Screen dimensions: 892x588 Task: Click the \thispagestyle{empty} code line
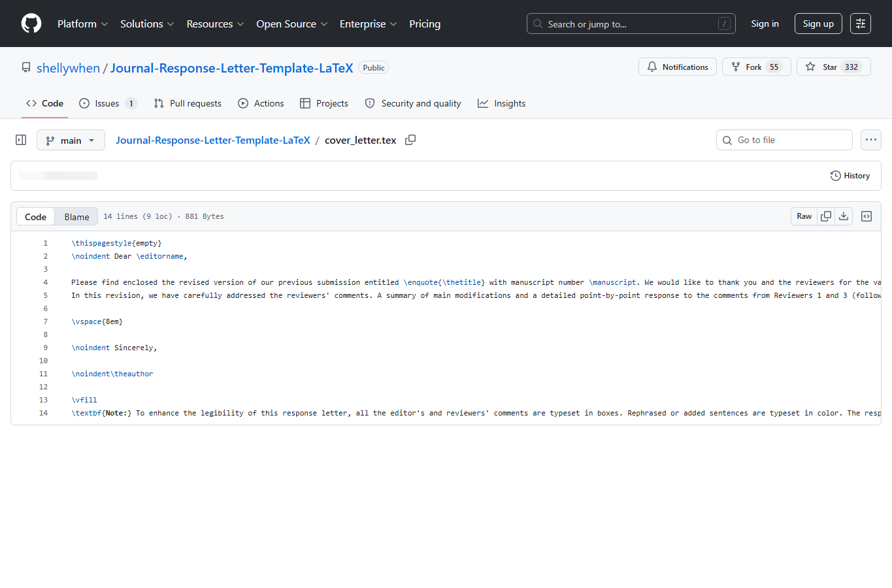(x=116, y=243)
